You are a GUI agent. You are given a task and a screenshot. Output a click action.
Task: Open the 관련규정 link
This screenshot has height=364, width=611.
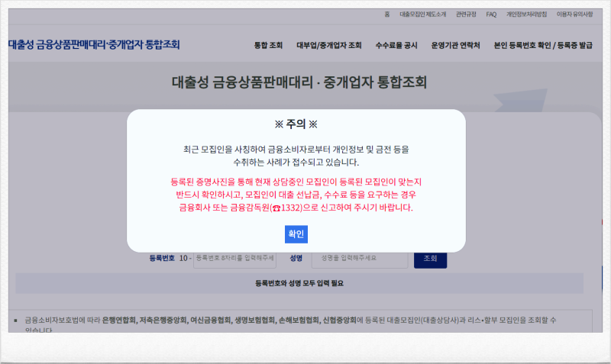coord(466,14)
